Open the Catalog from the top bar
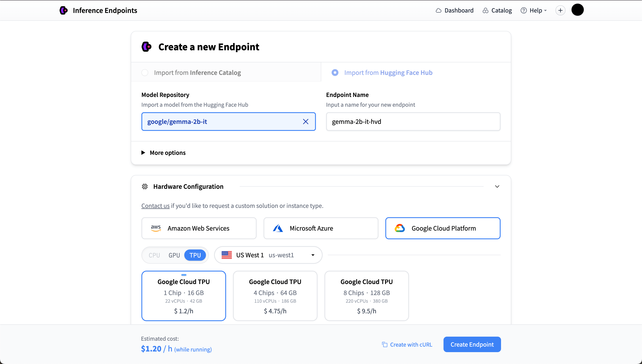This screenshot has height=364, width=642. (x=497, y=10)
